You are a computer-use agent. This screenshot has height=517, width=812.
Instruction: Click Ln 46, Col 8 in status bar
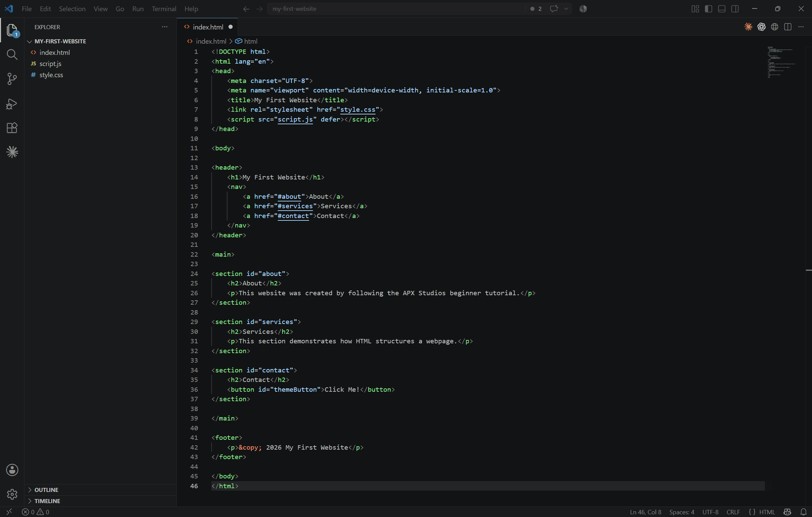point(645,512)
